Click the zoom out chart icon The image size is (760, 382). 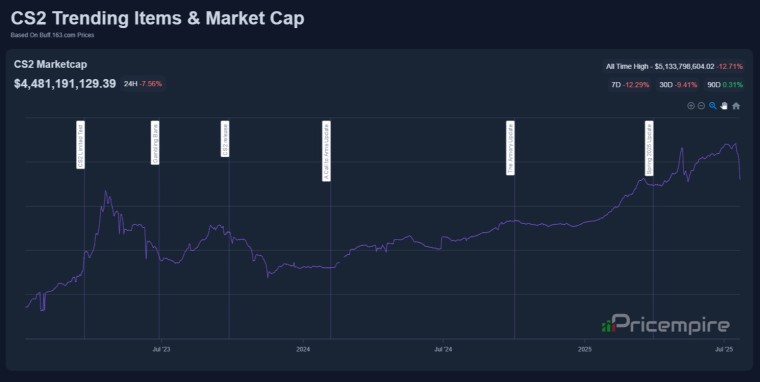701,106
